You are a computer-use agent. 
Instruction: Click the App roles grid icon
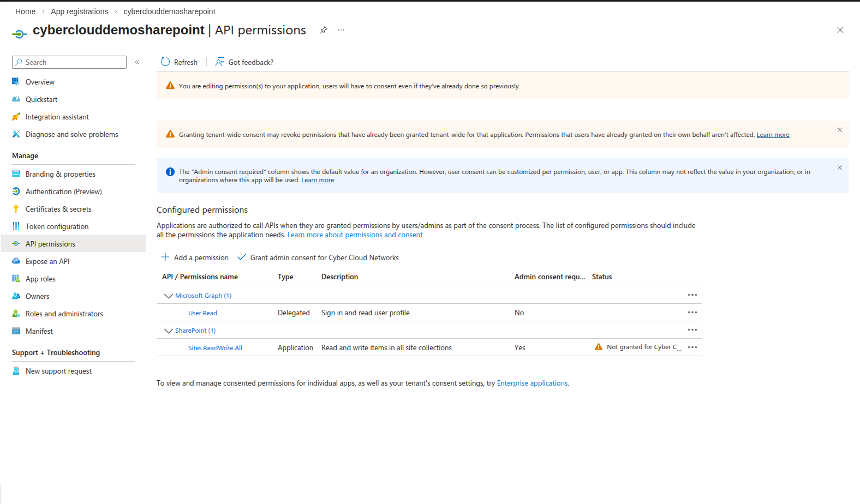click(16, 279)
